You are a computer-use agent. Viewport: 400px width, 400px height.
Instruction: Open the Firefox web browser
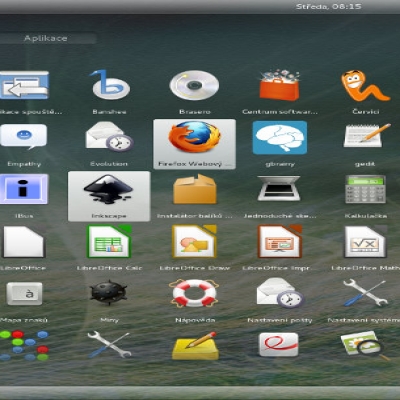(194, 144)
